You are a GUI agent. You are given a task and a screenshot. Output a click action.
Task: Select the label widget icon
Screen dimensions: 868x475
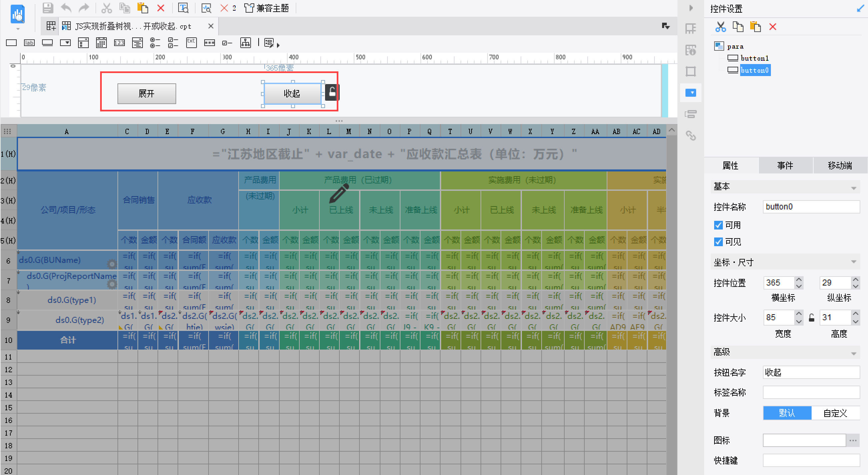click(29, 43)
